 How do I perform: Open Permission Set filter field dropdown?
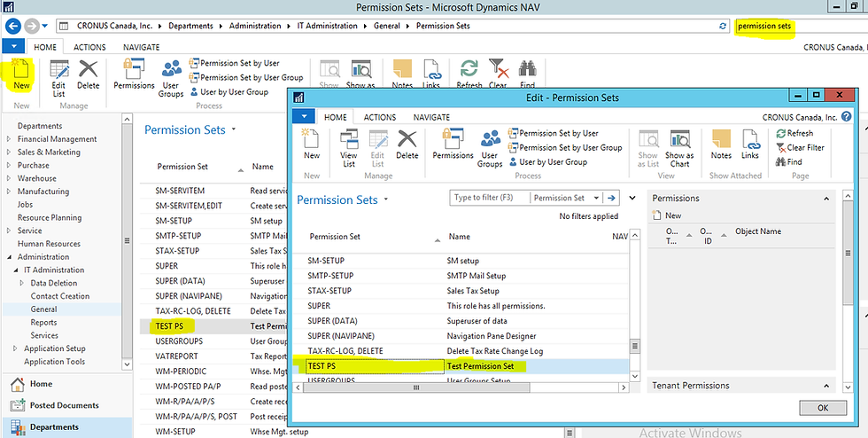595,198
